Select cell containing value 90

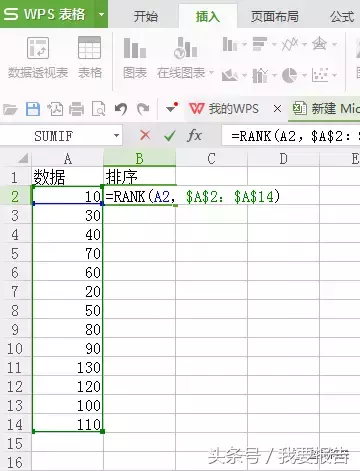(x=68, y=348)
